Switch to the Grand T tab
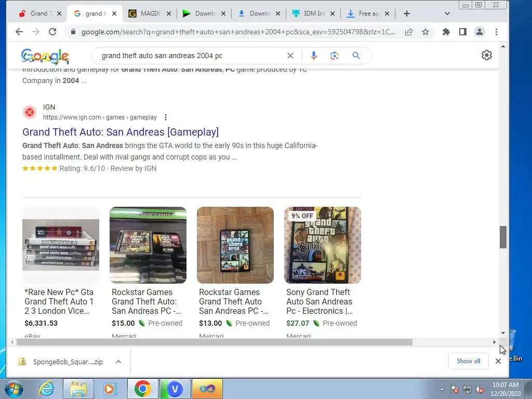 (x=36, y=14)
